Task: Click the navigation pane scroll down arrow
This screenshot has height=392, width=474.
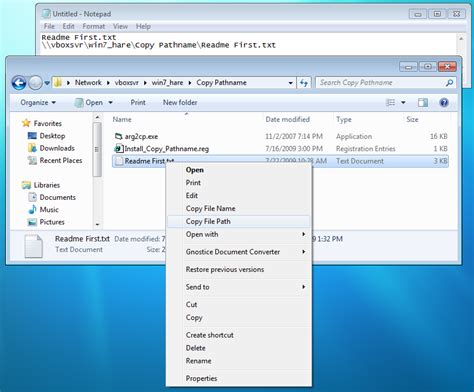Action: (97, 225)
